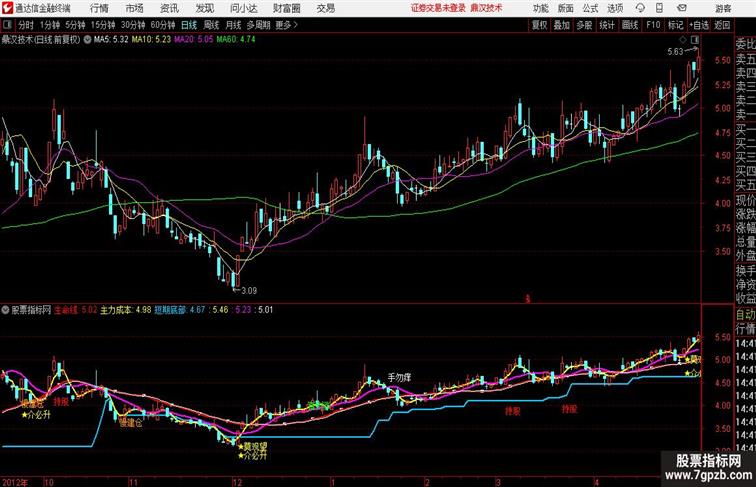Open main chart indicator settings dropdown
This screenshot has height=487, width=756.
click(87, 40)
